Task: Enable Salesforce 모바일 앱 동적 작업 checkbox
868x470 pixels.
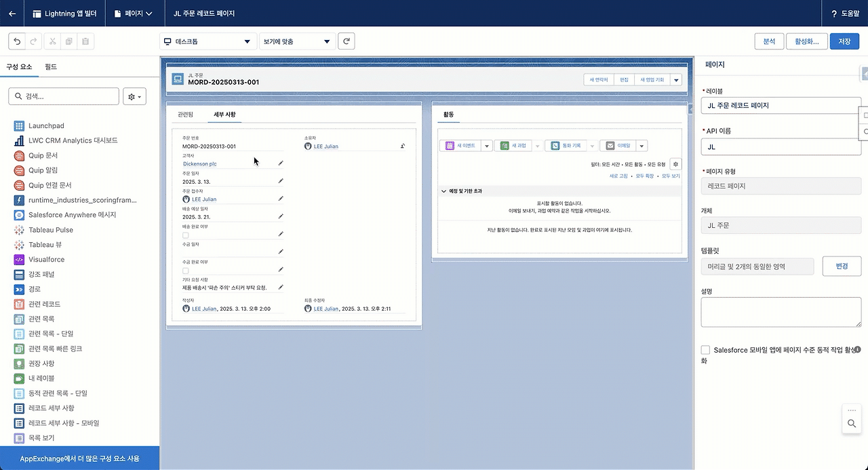Action: 706,350
